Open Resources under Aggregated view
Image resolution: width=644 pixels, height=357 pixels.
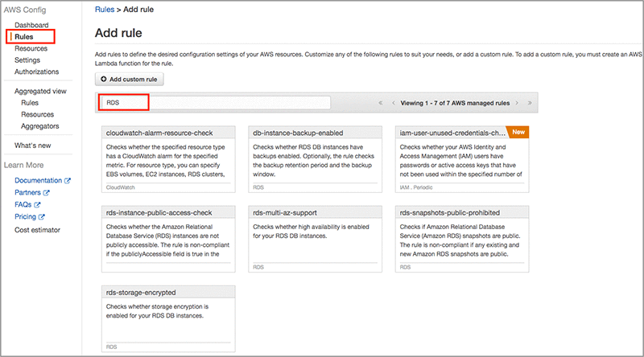(37, 114)
